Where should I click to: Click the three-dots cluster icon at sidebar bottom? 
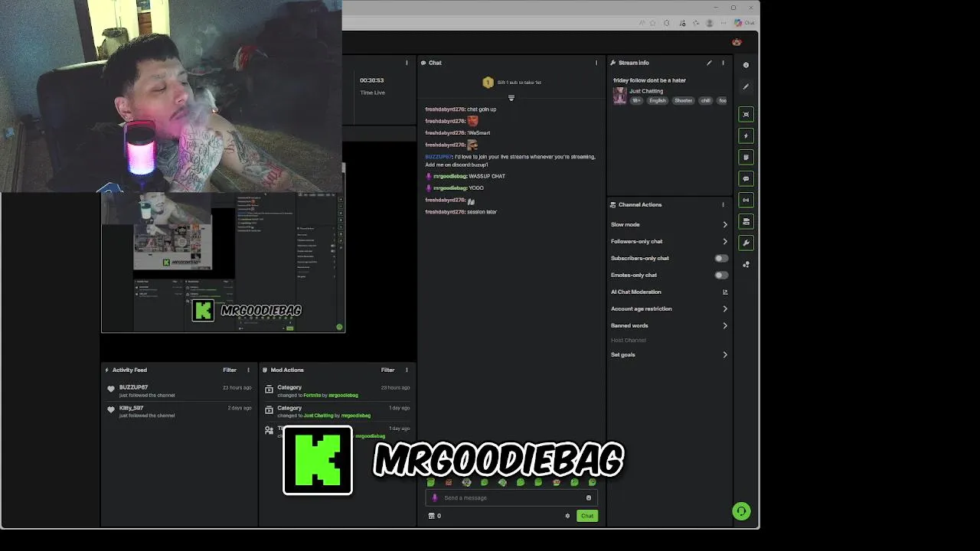click(746, 264)
